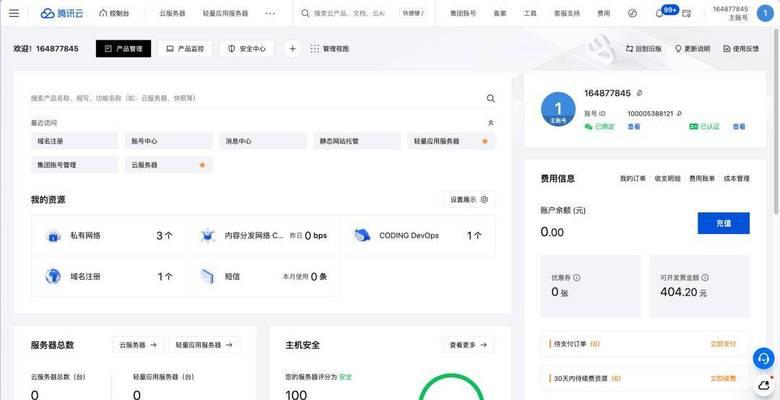The width and height of the screenshot is (780, 400).
Task: Click the large account avatar in profile card
Action: (558, 109)
